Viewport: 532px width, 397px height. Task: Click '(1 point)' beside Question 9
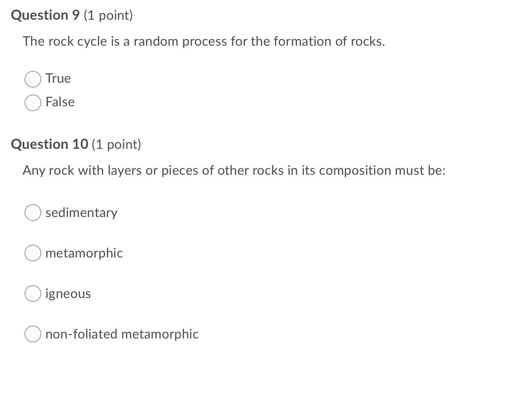pos(108,16)
